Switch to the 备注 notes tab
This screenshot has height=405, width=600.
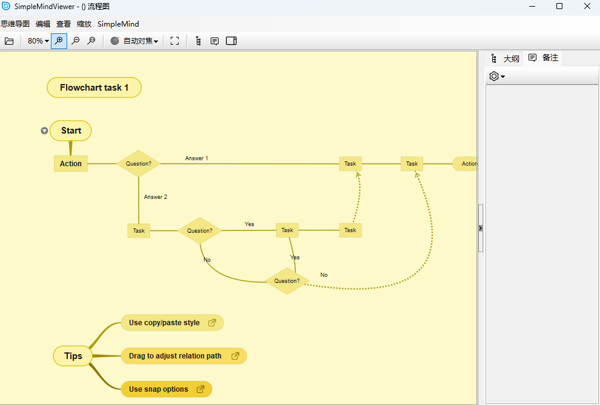pos(544,58)
